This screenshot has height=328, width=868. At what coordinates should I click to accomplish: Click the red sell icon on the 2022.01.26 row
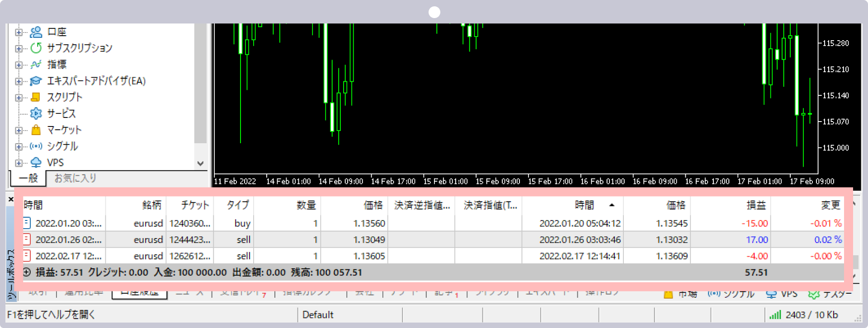27,239
